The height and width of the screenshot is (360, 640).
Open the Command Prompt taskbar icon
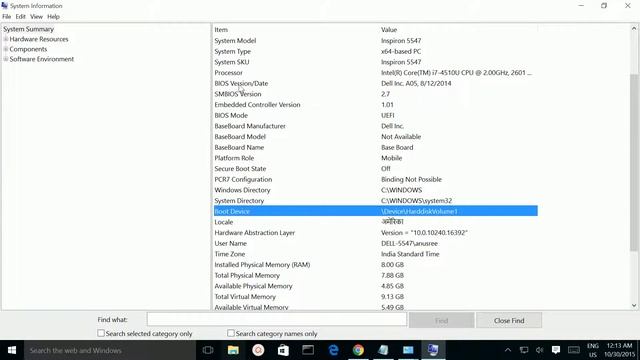tap(308, 350)
